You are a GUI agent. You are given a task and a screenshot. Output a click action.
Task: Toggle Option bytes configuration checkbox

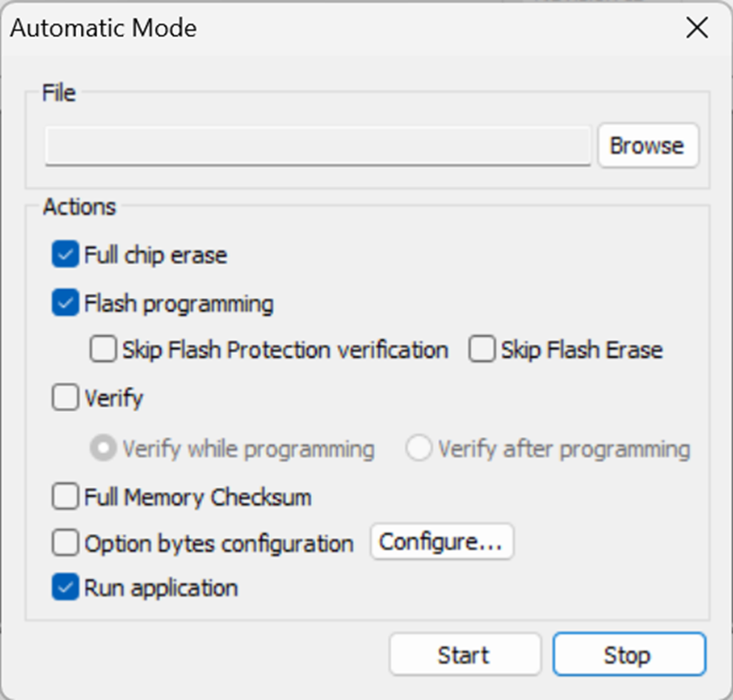pyautogui.click(x=65, y=542)
